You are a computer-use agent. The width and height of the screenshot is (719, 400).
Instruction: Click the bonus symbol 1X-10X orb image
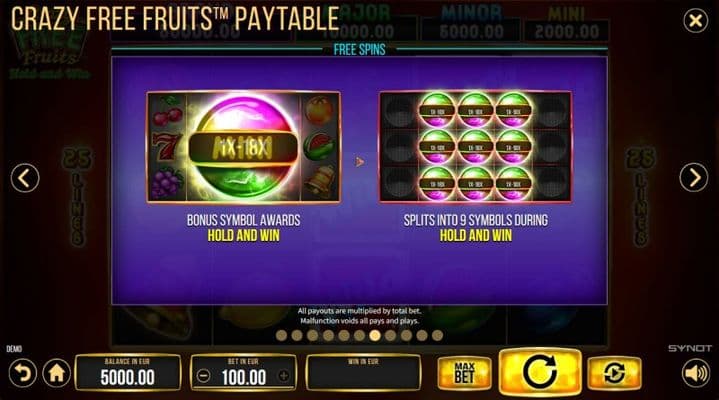pyautogui.click(x=243, y=147)
